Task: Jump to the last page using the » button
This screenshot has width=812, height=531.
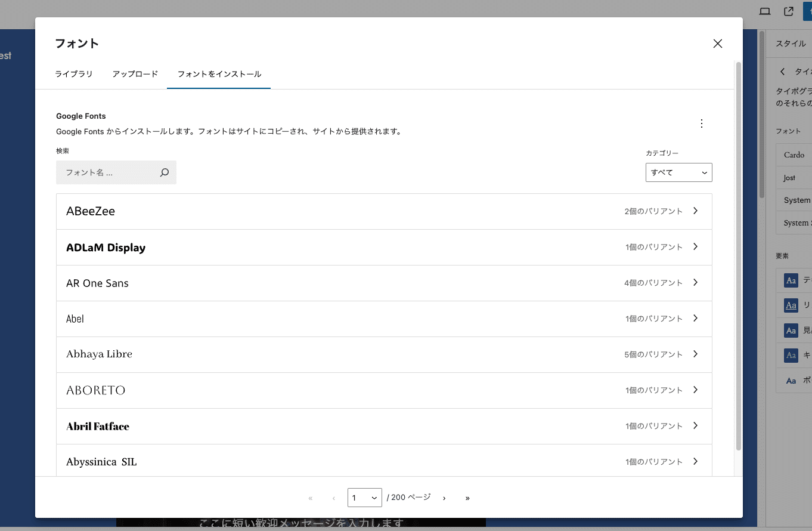Action: [x=467, y=497]
